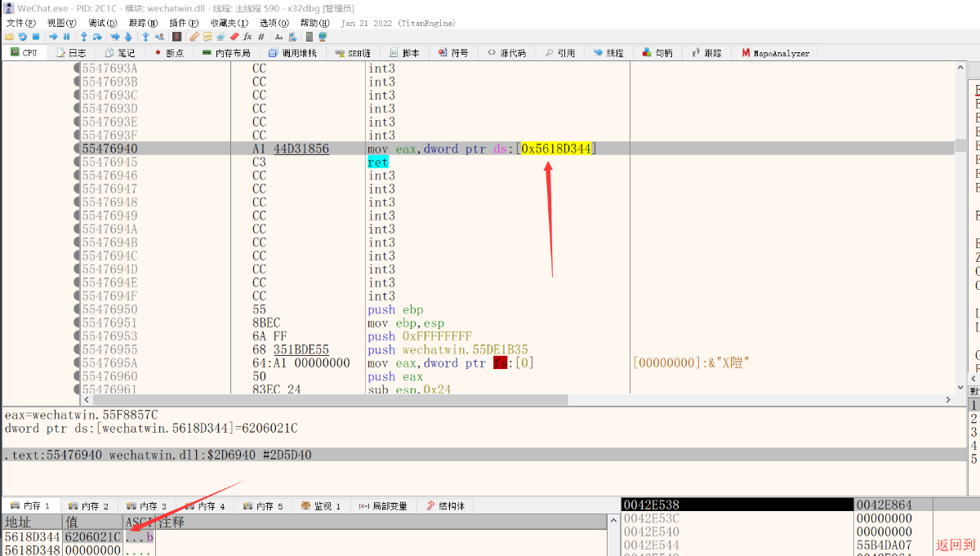Switch to the 跟踪 trace tab
Screen dimensions: 980x556
707,53
